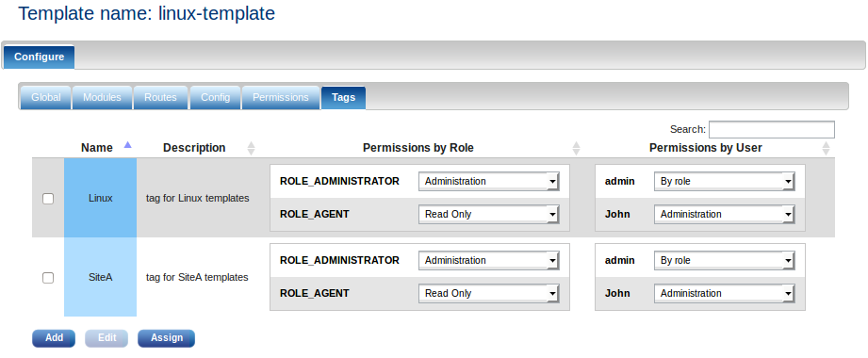Open SiteA ROLE_AGENT Read Only dropdown
This screenshot has height=358, width=868.
489,293
